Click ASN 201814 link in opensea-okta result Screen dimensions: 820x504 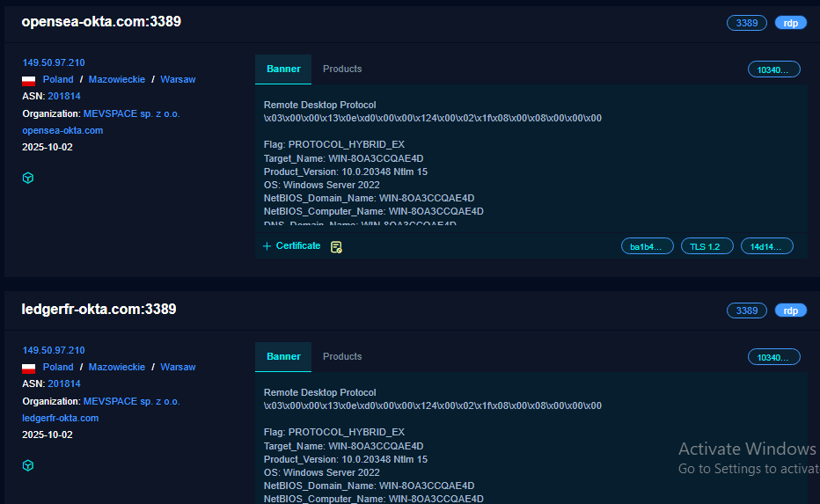click(64, 96)
